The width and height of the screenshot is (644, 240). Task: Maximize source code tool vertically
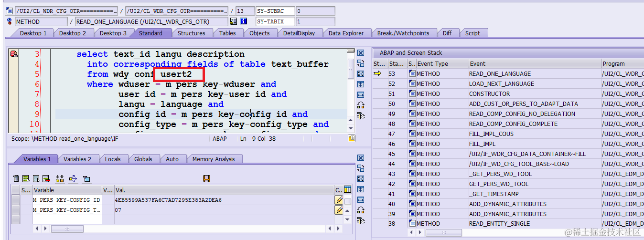point(361,84)
